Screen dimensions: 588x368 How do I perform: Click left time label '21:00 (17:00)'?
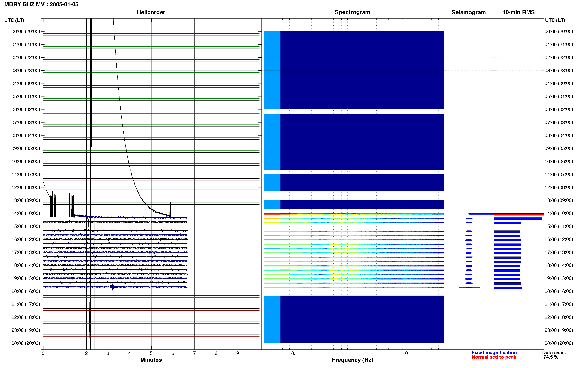pyautogui.click(x=26, y=304)
